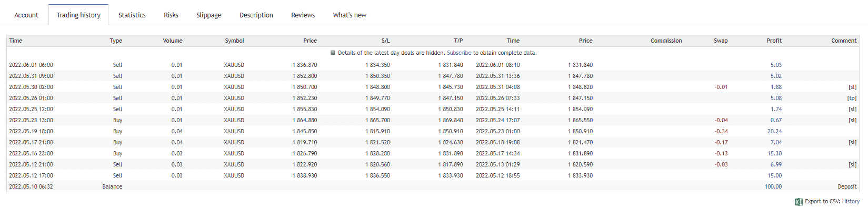The width and height of the screenshot is (868, 207).
Task: Click the 15.30 profit value
Action: point(774,153)
